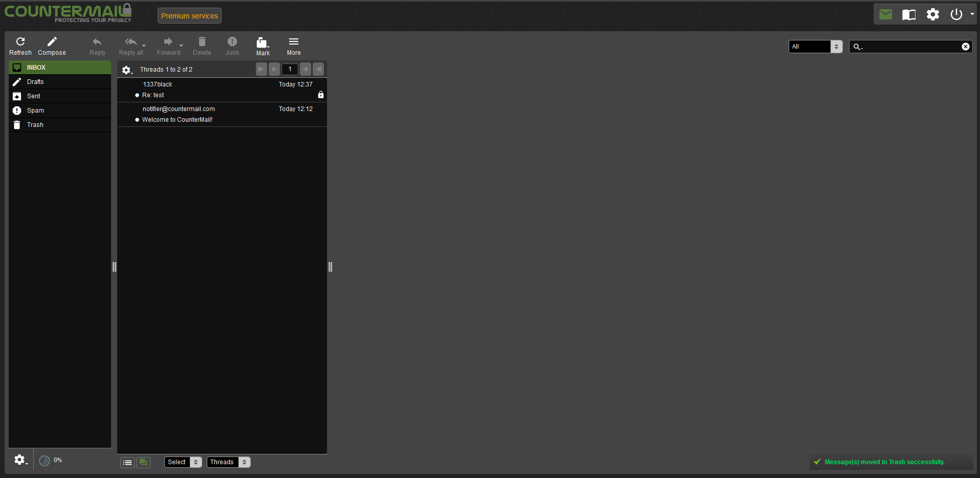The image size is (980, 478).
Task: Click the Junk icon
Action: pos(232,41)
